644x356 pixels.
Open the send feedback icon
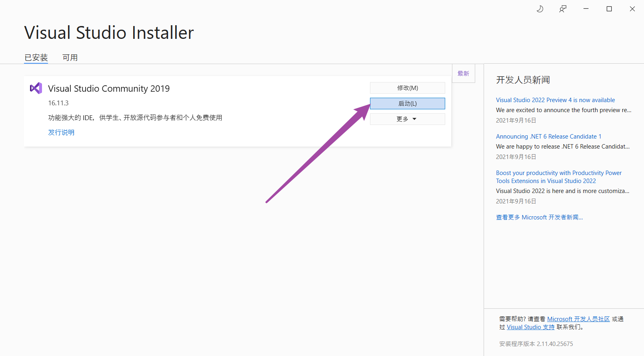pos(563,9)
